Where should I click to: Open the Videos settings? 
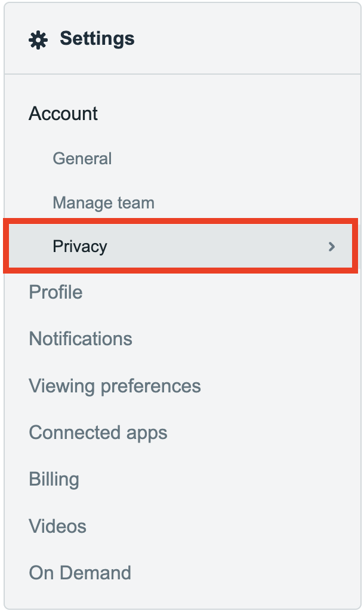click(57, 526)
